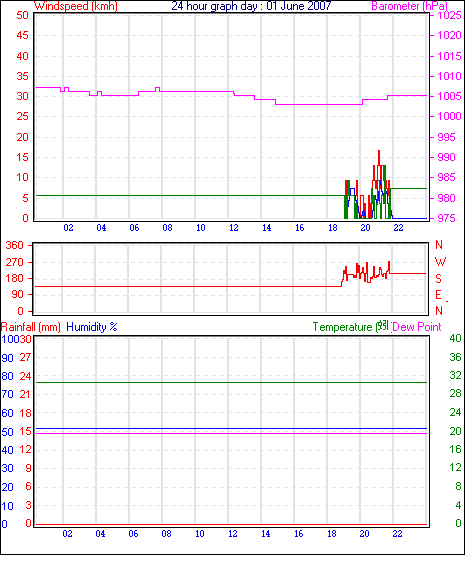Click the Dew Point legend label
466x563 pixels.
(416, 327)
